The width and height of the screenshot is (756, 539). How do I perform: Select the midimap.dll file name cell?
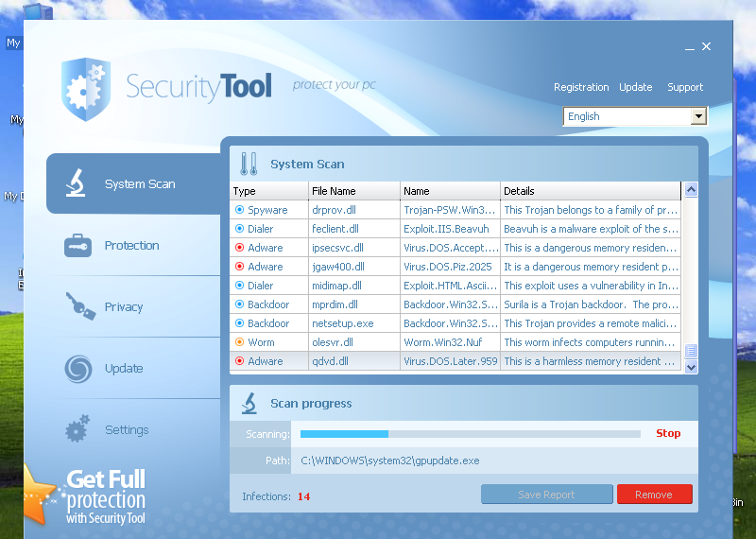[354, 286]
